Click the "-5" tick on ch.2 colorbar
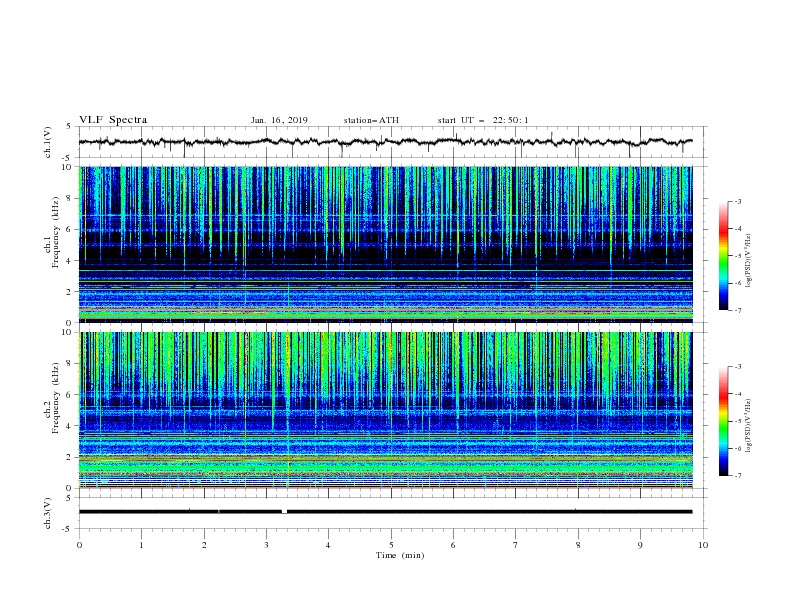The height and width of the screenshot is (612, 792). (738, 421)
